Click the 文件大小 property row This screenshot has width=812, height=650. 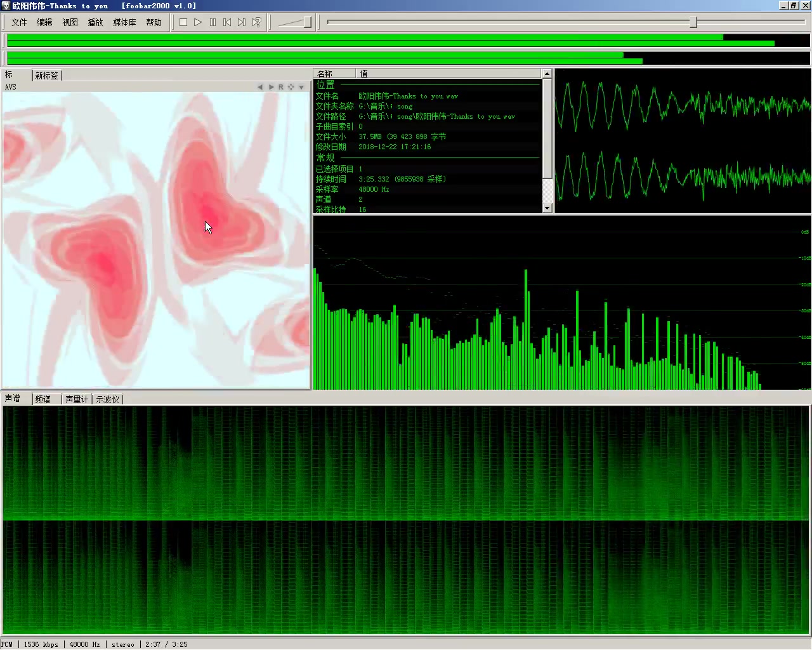click(428, 136)
